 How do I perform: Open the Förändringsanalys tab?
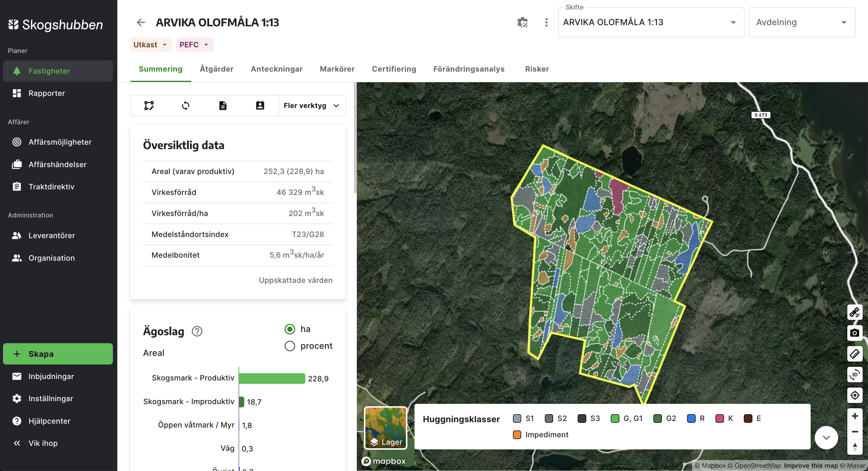pos(468,69)
